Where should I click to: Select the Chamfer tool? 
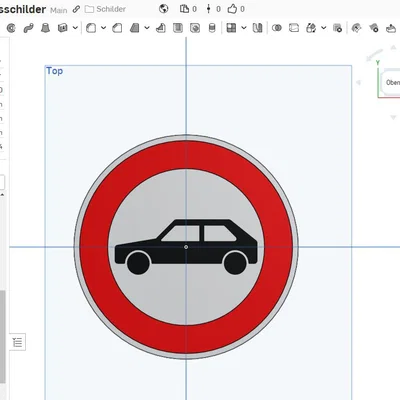[x=117, y=28]
